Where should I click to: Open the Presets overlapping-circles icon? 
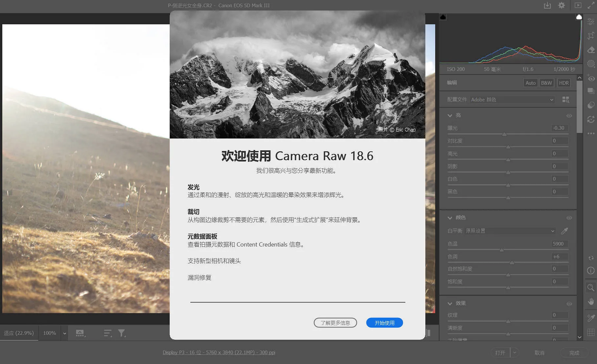pos(591,105)
